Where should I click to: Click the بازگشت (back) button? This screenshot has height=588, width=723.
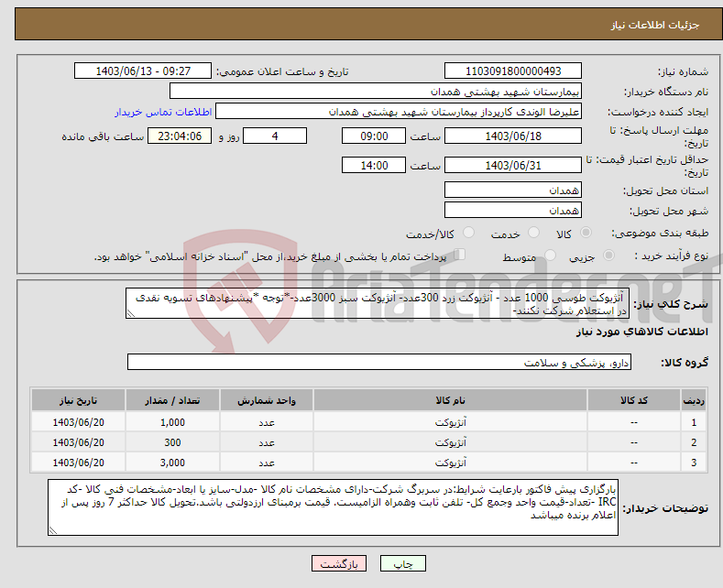pos(339,563)
